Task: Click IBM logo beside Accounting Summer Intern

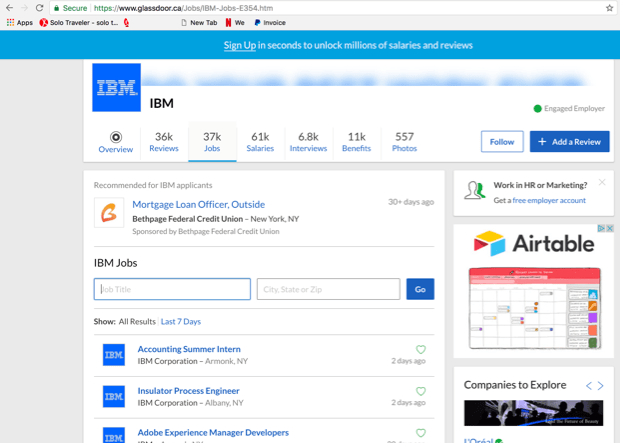Action: [114, 355]
